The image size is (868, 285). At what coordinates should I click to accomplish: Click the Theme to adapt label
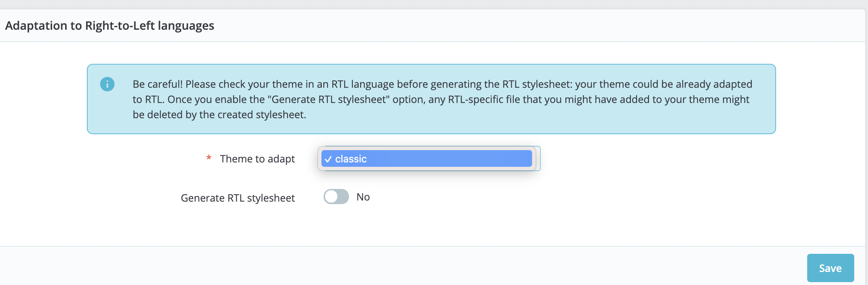coord(258,158)
